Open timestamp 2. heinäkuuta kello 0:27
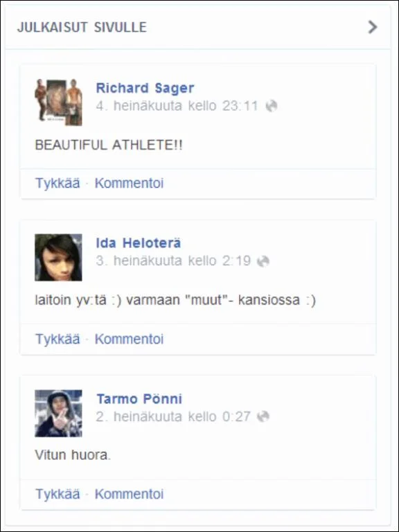This screenshot has height=532, width=399. 173,416
